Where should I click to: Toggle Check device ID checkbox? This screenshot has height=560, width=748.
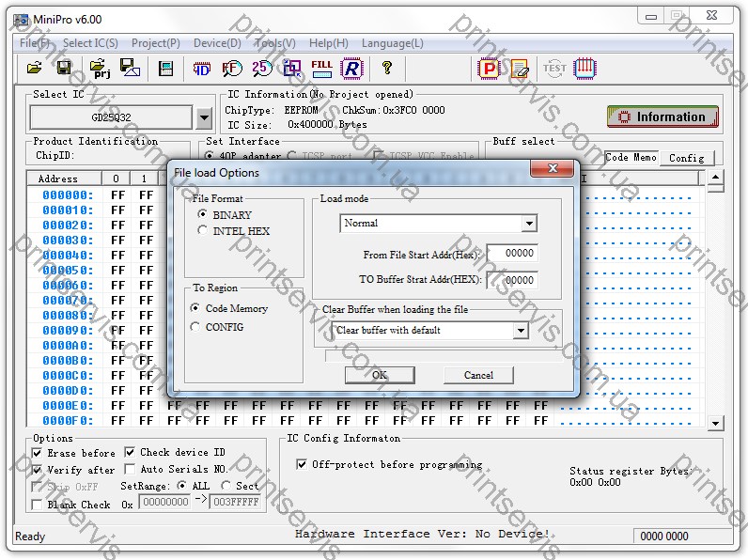point(130,452)
